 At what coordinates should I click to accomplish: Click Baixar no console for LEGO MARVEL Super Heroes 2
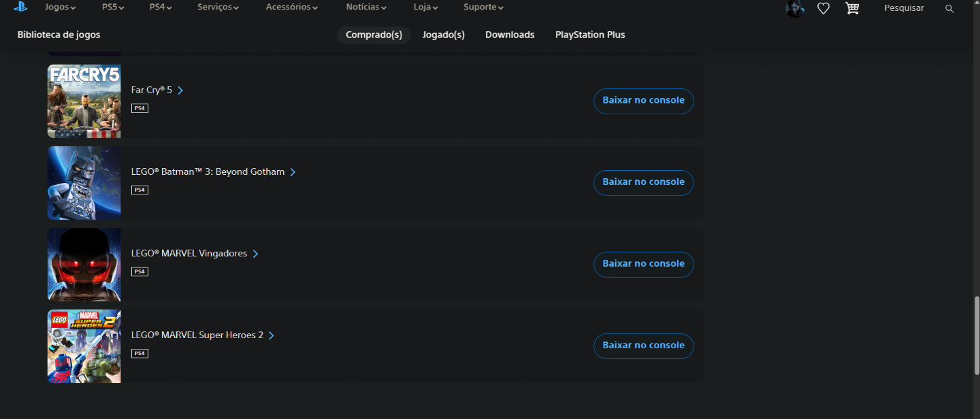click(x=644, y=346)
